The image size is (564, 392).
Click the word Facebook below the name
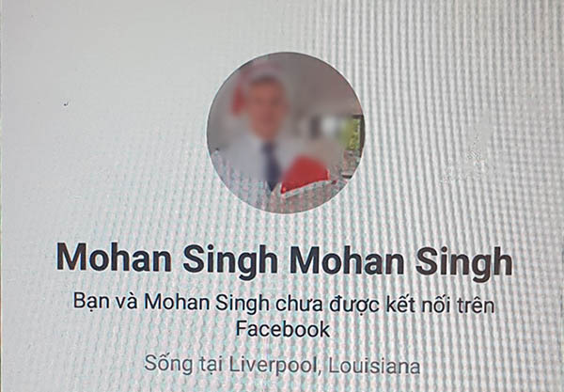tap(283, 329)
